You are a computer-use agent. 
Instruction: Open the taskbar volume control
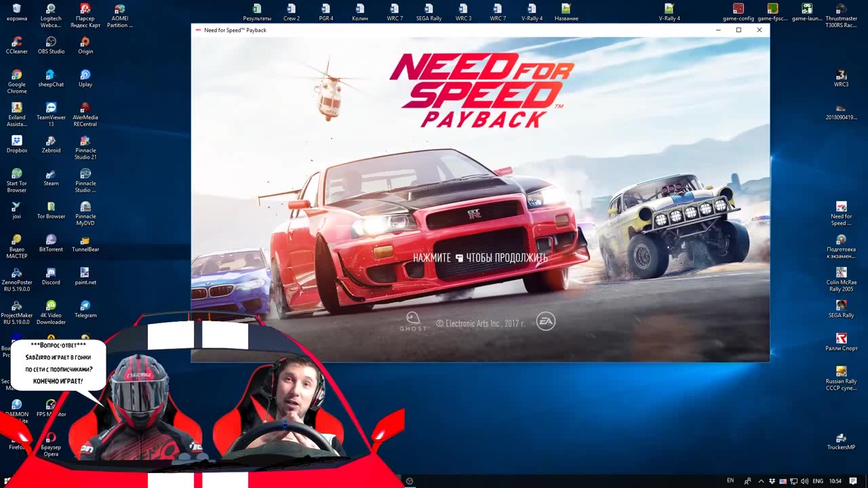805,481
